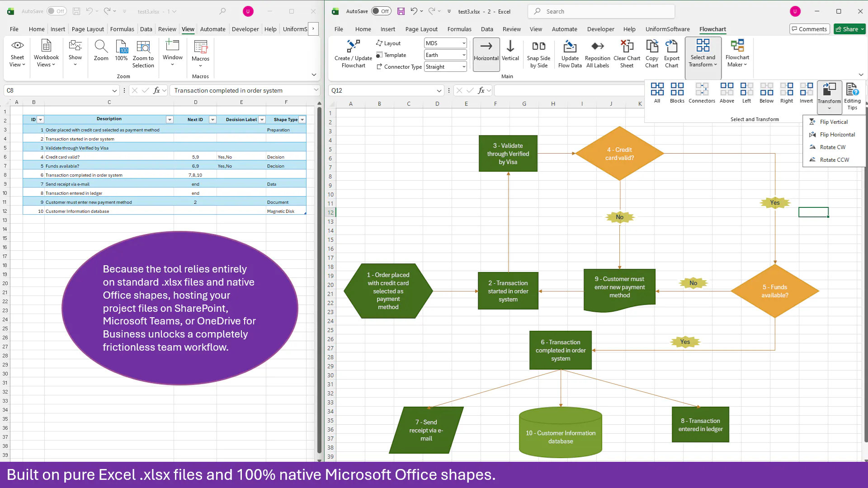Image resolution: width=868 pixels, height=488 pixels.
Task: Click 100% zoom icon
Action: click(x=121, y=51)
